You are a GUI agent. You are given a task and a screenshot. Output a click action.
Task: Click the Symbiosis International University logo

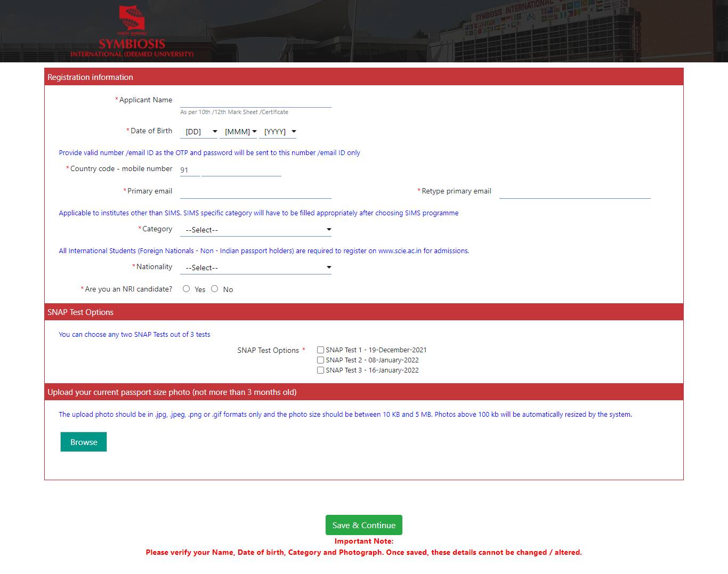coord(132,29)
